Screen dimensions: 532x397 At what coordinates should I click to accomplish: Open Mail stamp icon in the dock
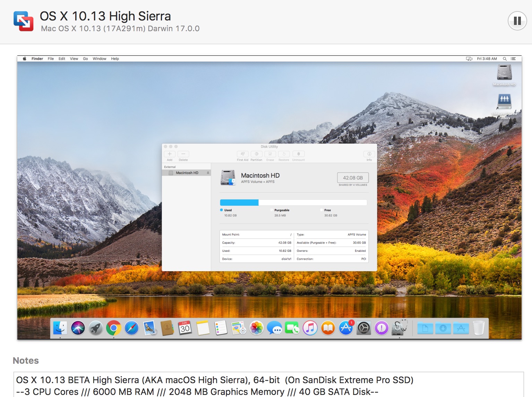coord(149,327)
